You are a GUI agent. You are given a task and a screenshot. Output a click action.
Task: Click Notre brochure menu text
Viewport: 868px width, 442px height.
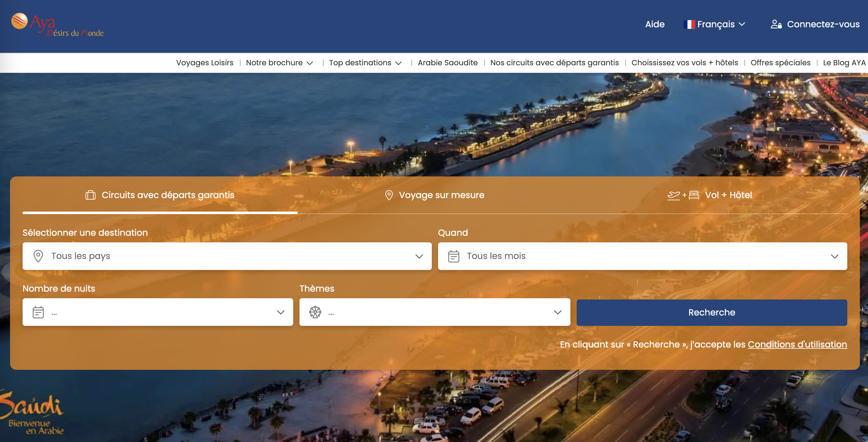(x=274, y=63)
